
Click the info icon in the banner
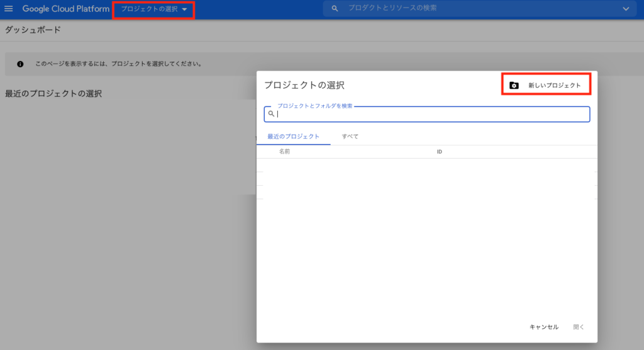[20, 64]
